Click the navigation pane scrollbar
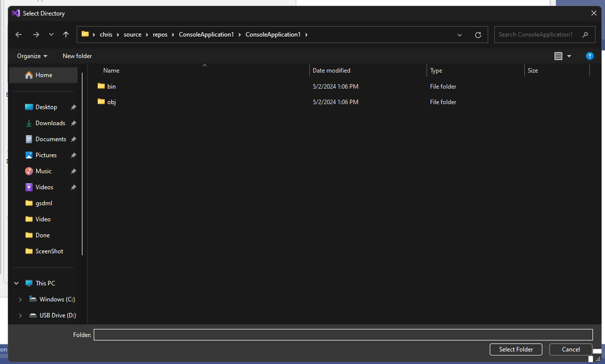Image resolution: width=605 pixels, height=364 pixels. [82, 164]
